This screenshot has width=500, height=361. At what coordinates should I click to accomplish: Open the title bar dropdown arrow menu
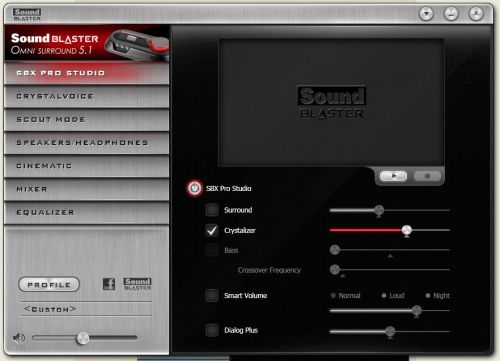click(x=426, y=14)
